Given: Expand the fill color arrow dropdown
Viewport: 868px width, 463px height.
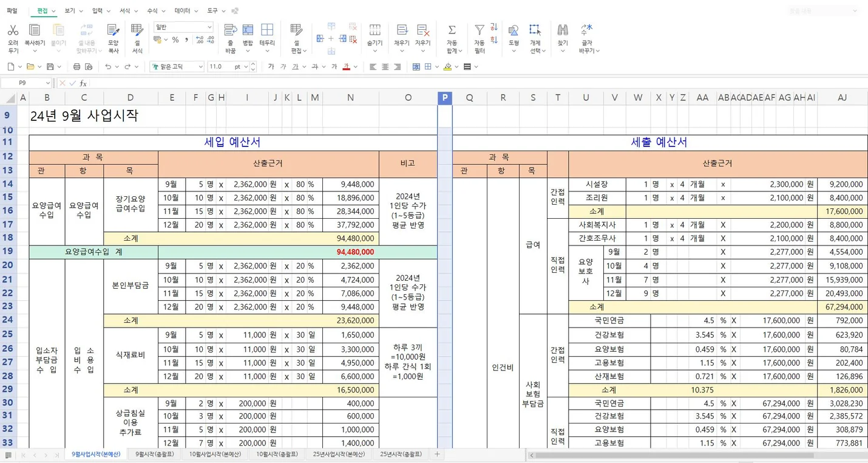Looking at the screenshot, I should pos(456,67).
